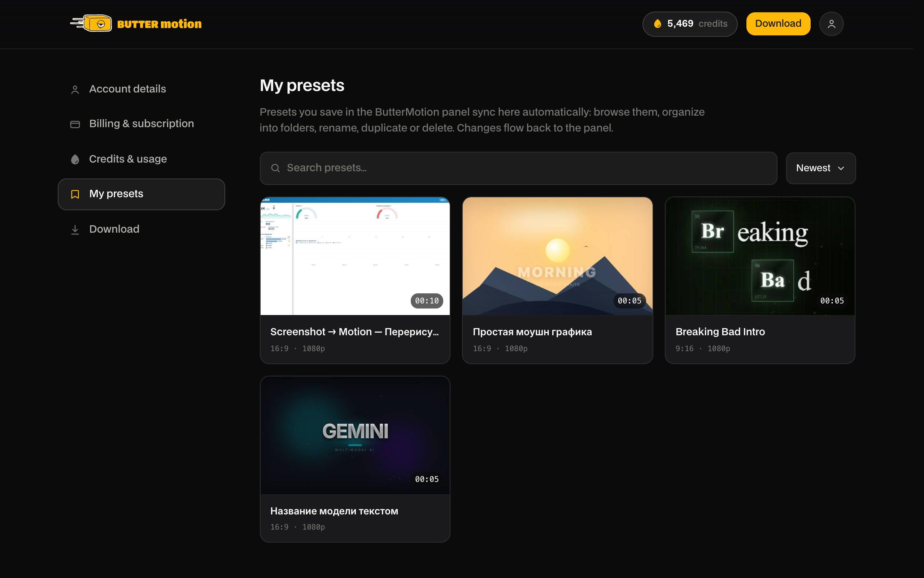The image size is (924, 578).
Task: Open the Screenshot → Motion preset thumbnail
Action: tap(355, 256)
